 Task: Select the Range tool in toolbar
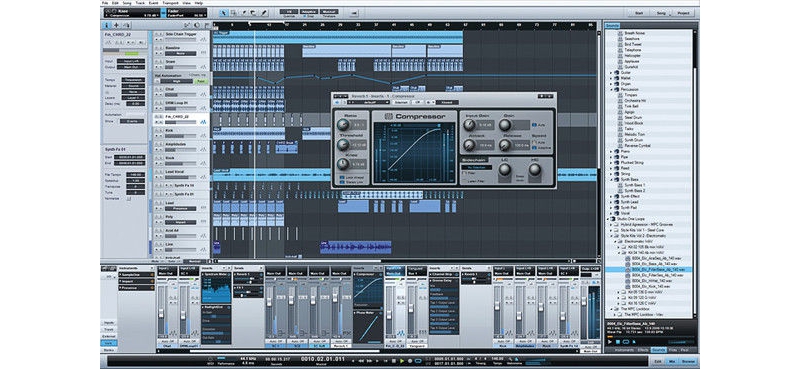point(233,12)
